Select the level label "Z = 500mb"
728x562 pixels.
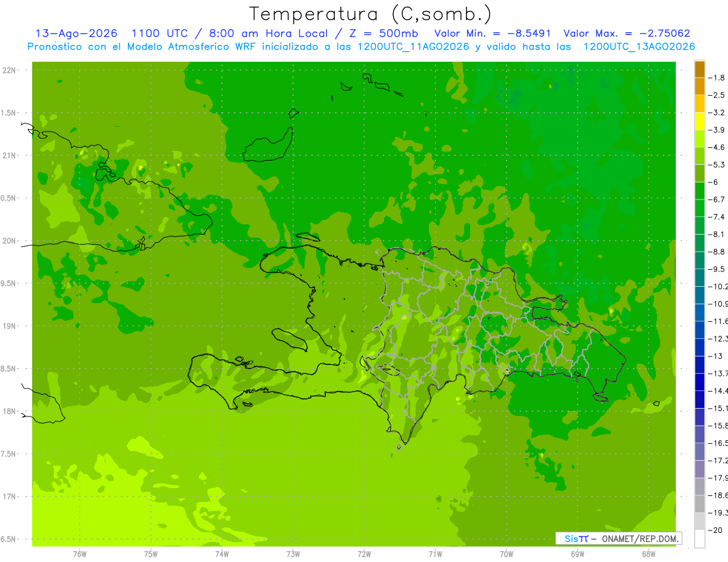click(383, 33)
